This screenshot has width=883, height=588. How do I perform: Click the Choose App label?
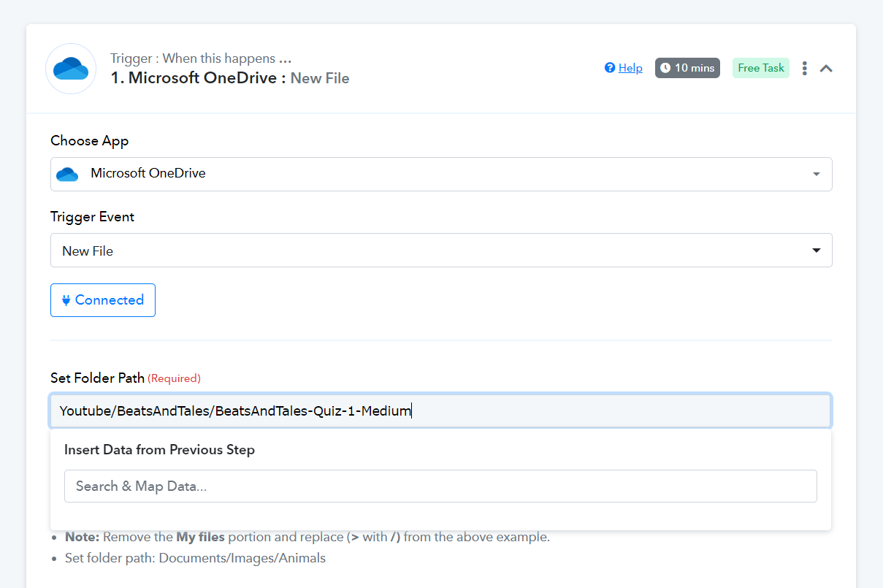click(89, 141)
